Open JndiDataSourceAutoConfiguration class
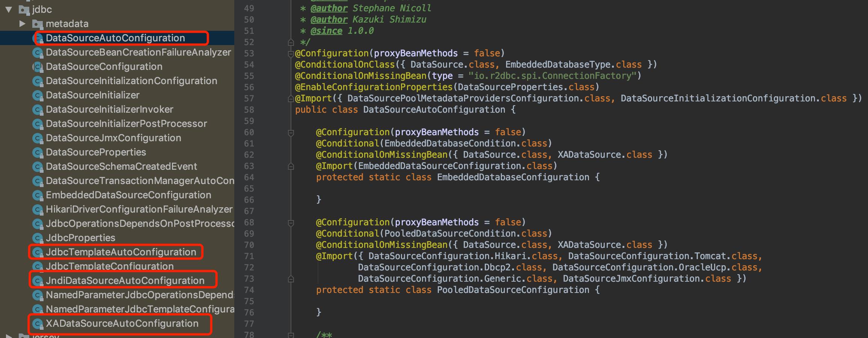The image size is (868, 338). click(x=125, y=281)
